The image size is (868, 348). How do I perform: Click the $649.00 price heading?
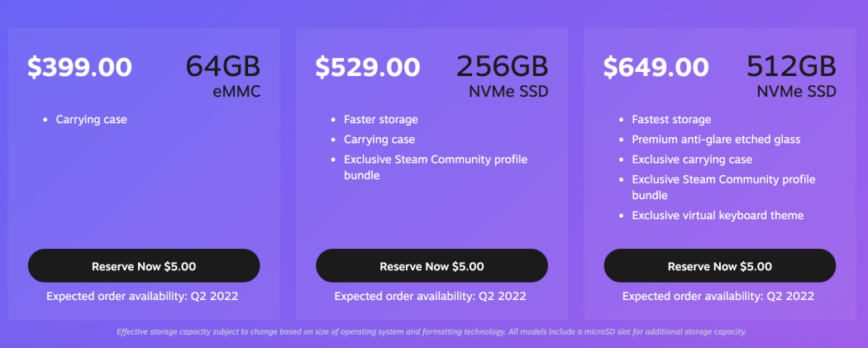click(656, 67)
